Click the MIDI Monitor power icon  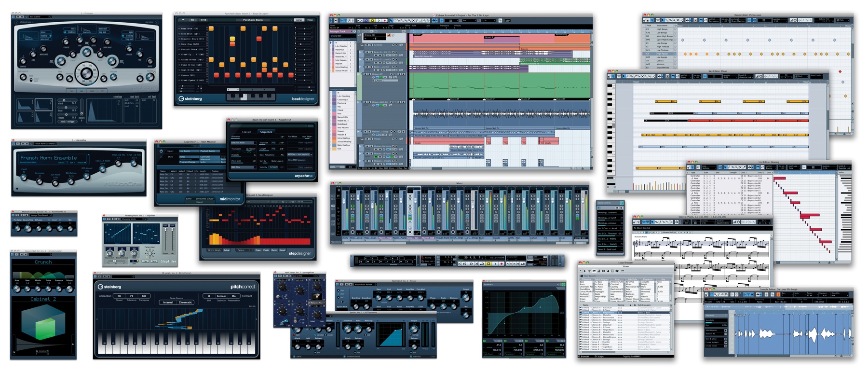(161, 151)
